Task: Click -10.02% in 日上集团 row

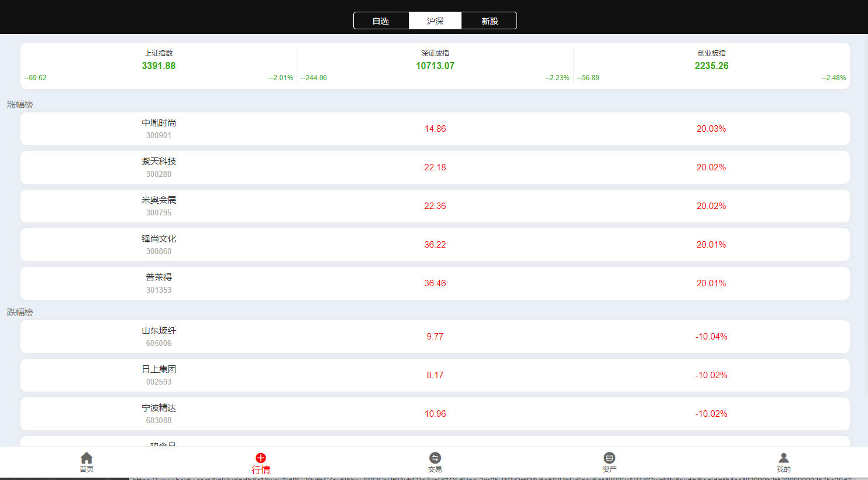Action: pos(711,375)
